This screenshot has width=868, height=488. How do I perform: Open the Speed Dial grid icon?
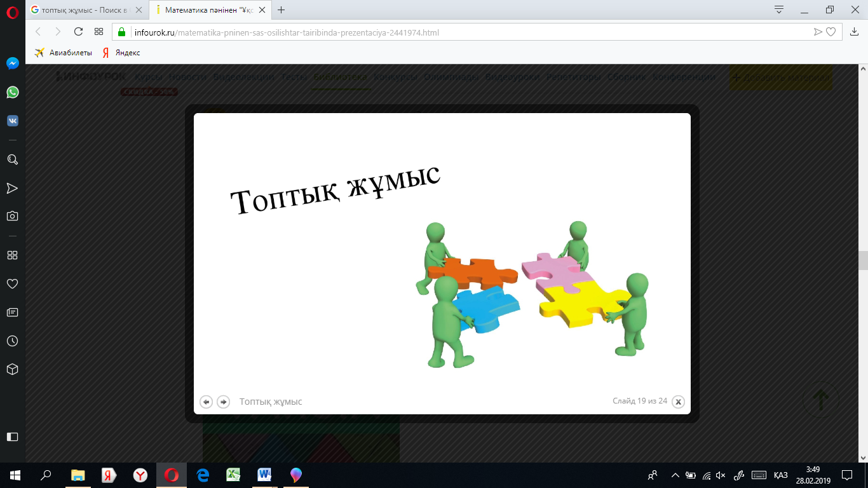pos(12,255)
